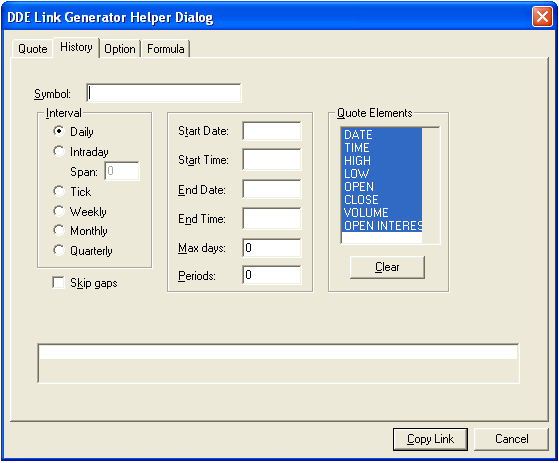Click the Max days field
559x463 pixels.
[272, 248]
